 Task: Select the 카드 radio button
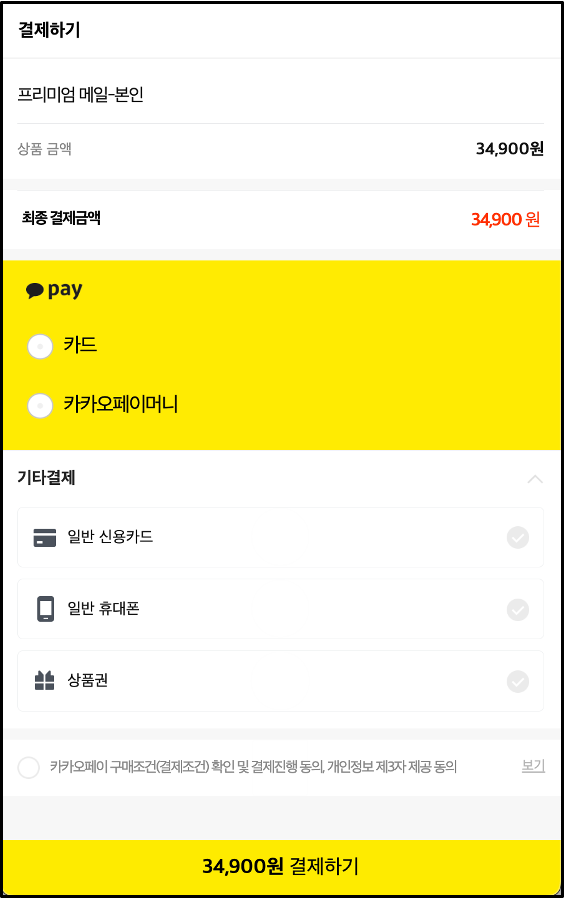(x=40, y=346)
